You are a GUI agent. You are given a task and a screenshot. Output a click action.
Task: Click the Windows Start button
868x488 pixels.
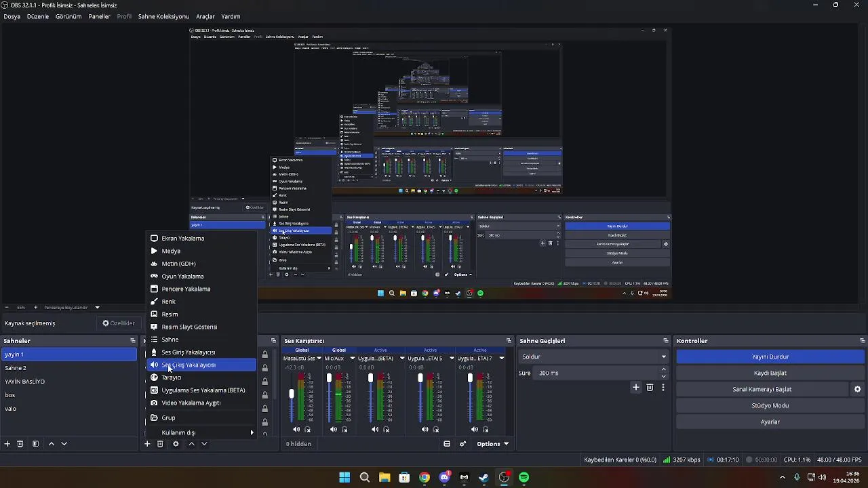click(344, 477)
